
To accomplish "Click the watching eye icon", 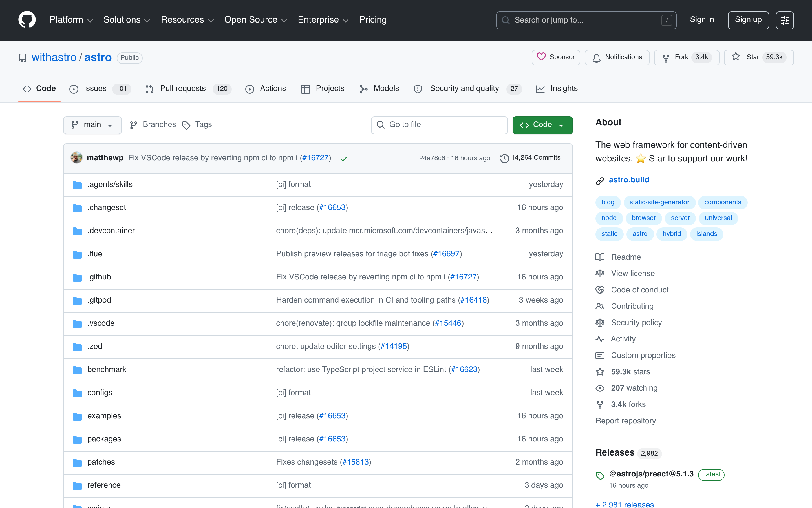I will [x=600, y=388].
